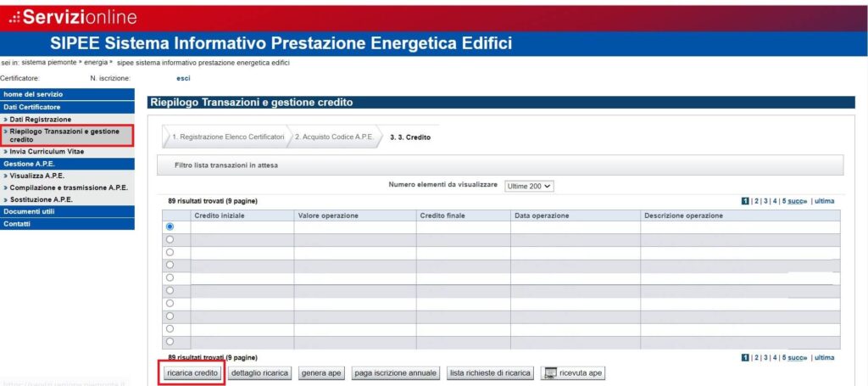Go to page 3 above the table
This screenshot has width=868, height=386.
coord(765,201)
